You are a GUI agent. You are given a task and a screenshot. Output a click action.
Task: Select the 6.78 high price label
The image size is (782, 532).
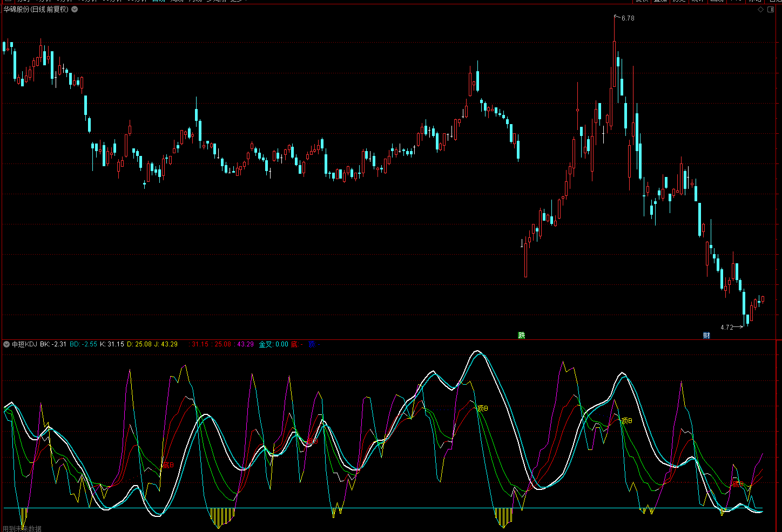click(x=628, y=18)
